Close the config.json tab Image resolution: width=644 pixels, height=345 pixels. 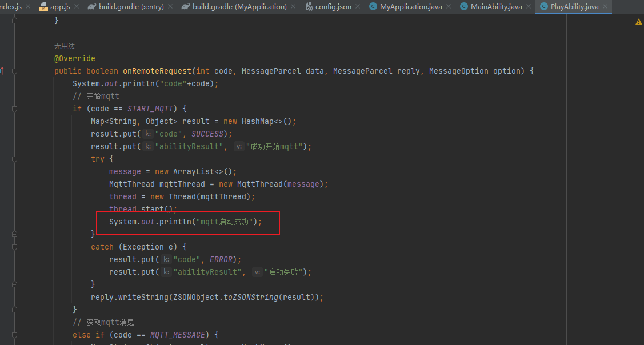(358, 7)
